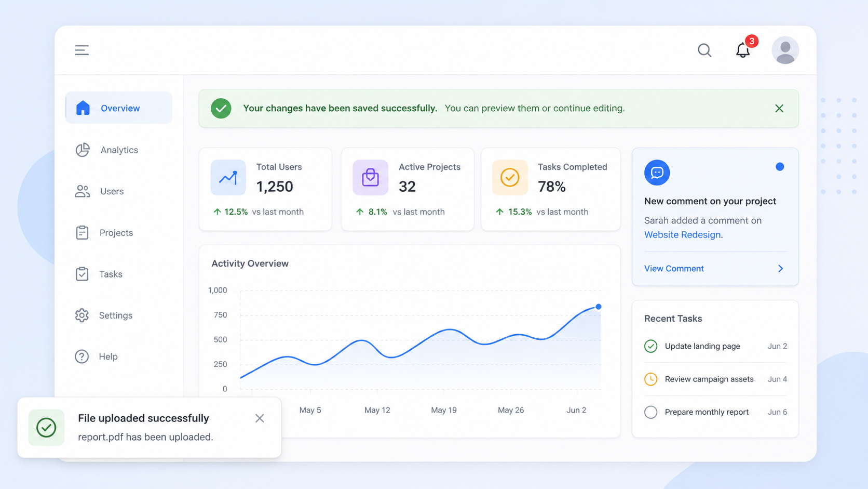The image size is (868, 489).
Task: Click the 12.5% growth indicator
Action: tap(230, 212)
